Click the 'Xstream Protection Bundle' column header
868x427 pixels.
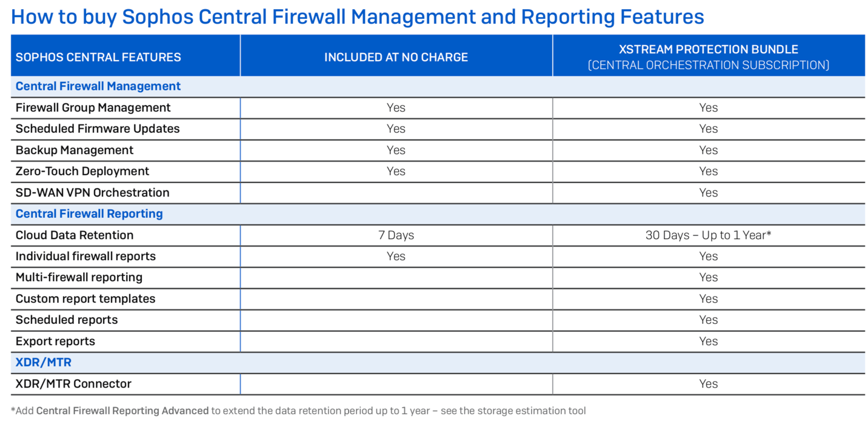click(x=708, y=50)
